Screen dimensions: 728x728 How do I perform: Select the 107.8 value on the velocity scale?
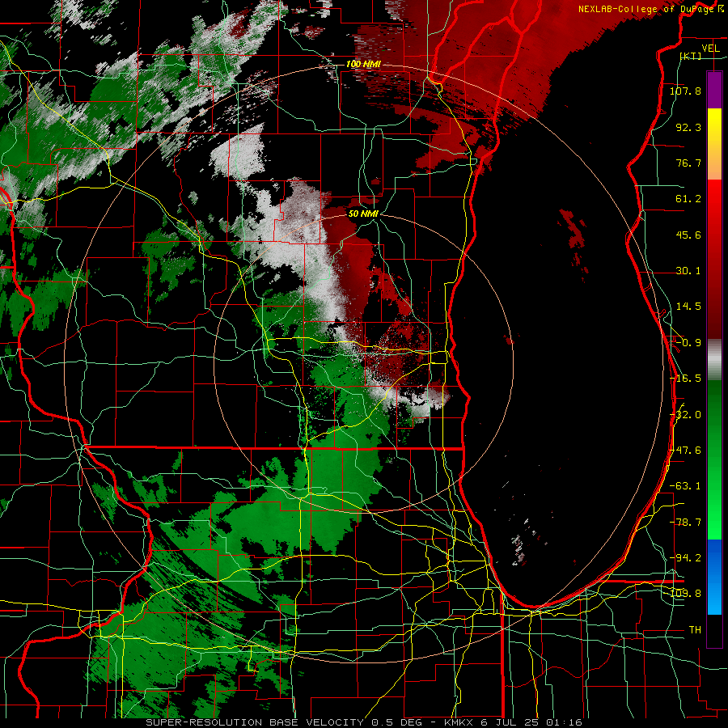(x=685, y=91)
